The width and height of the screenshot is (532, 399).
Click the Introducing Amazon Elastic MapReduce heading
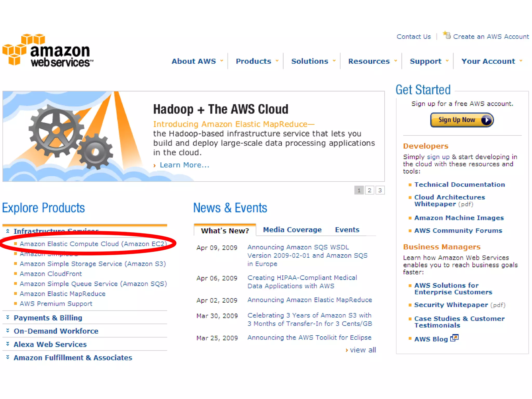tap(234, 124)
